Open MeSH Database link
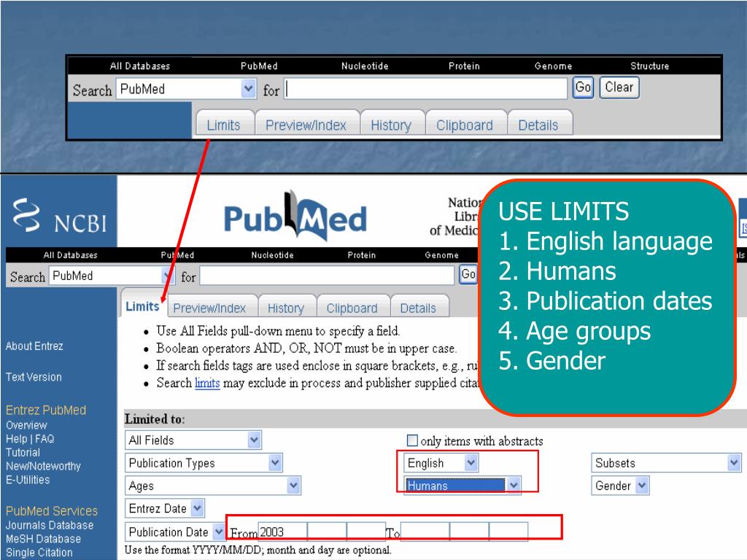 (x=43, y=539)
